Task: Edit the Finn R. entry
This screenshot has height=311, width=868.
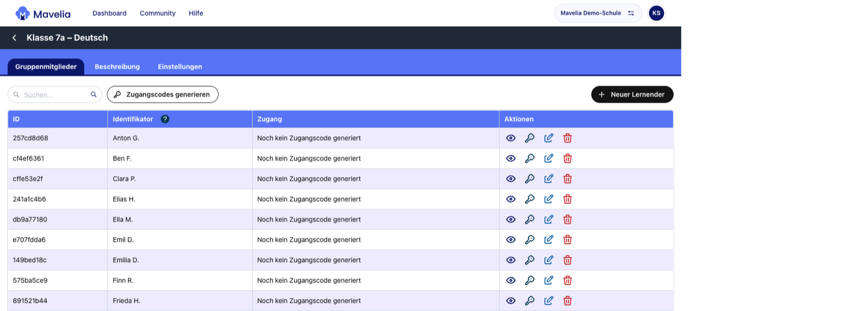Action: (x=548, y=280)
